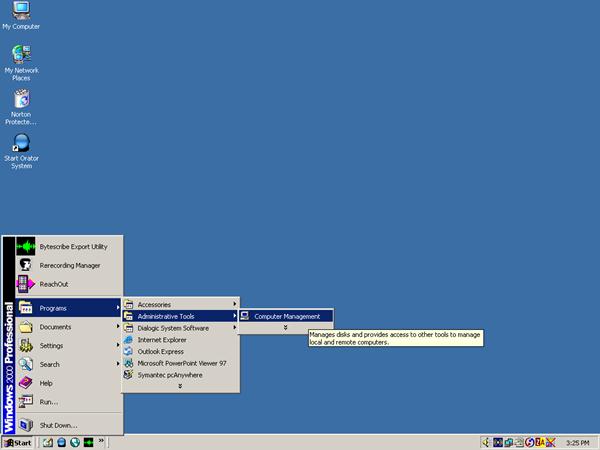Select Administrative Tools in Programs
Viewport: 600px width, 450px height.
pos(181,316)
